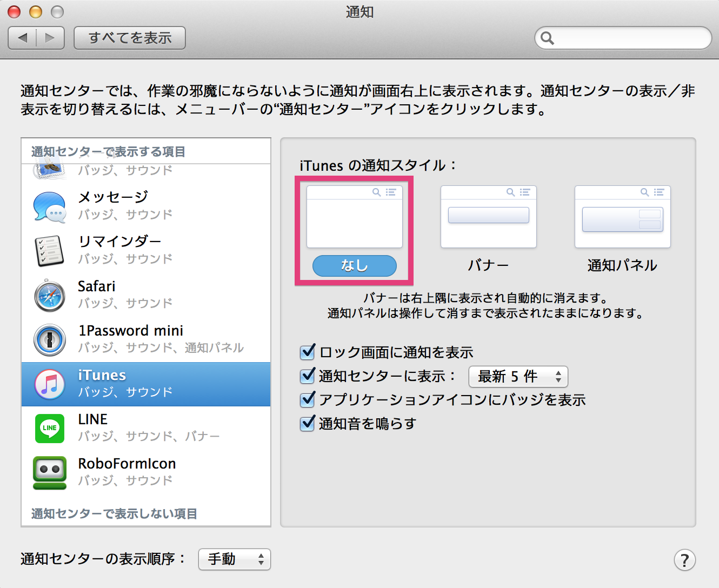Minimize the window with yellow button
719x588 pixels.
point(36,11)
